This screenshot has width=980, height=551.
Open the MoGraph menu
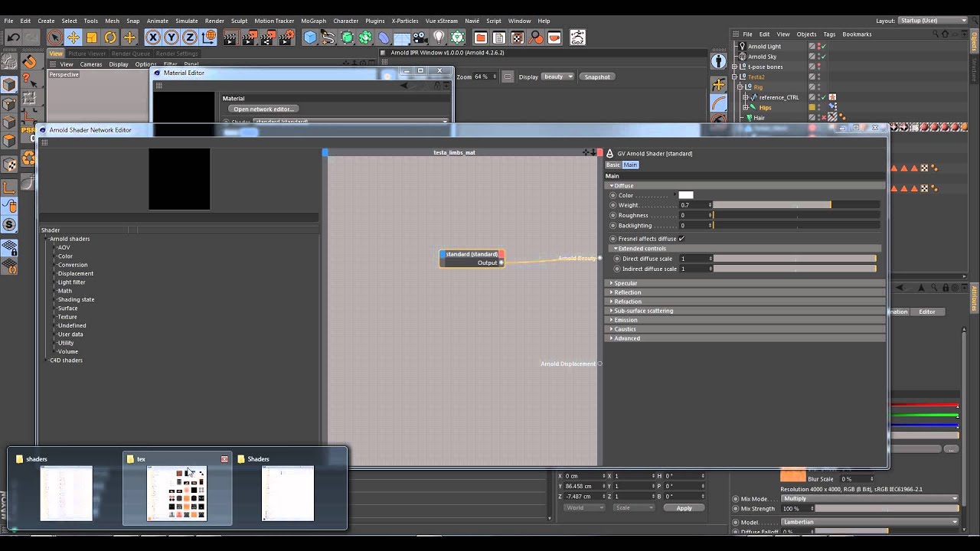click(x=312, y=21)
